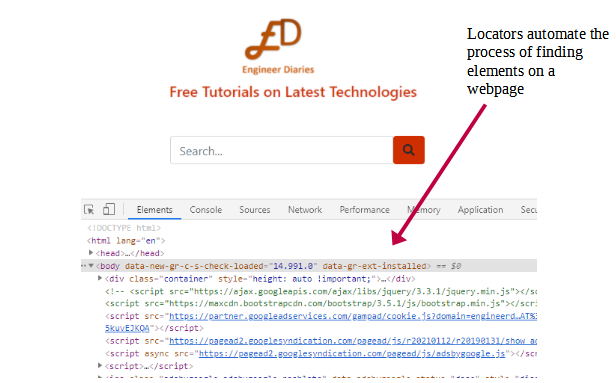Click the inspect element picker icon
This screenshot has height=383, width=616.
point(89,209)
